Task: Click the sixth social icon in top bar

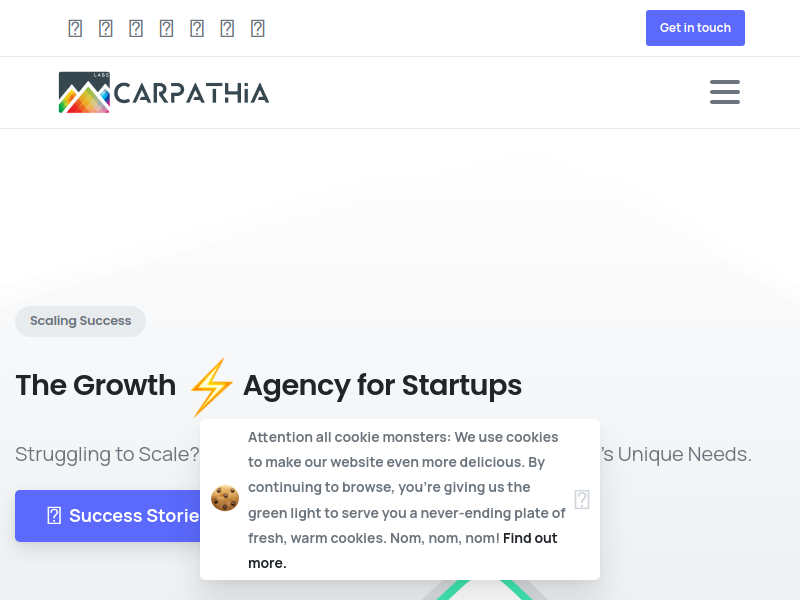Action: tap(227, 28)
